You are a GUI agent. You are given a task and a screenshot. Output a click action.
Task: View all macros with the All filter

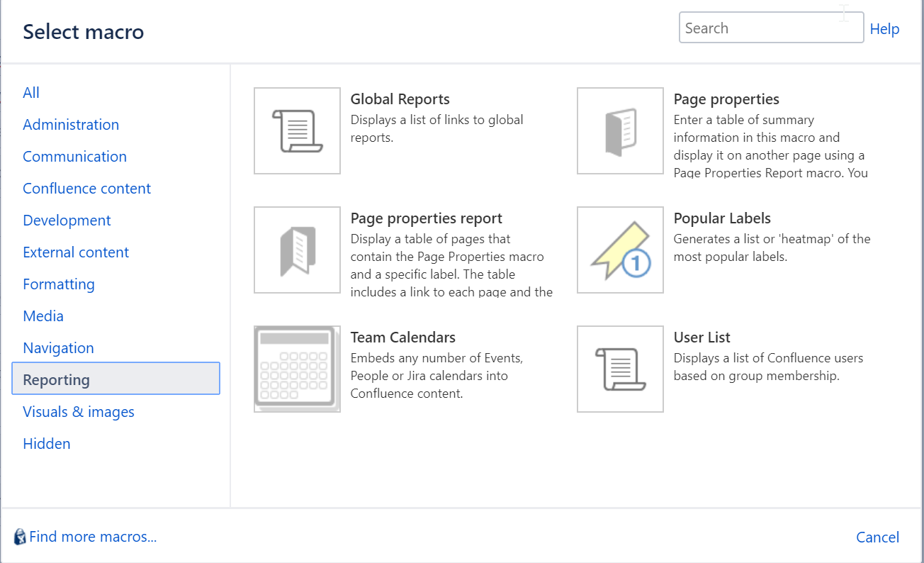(x=31, y=92)
